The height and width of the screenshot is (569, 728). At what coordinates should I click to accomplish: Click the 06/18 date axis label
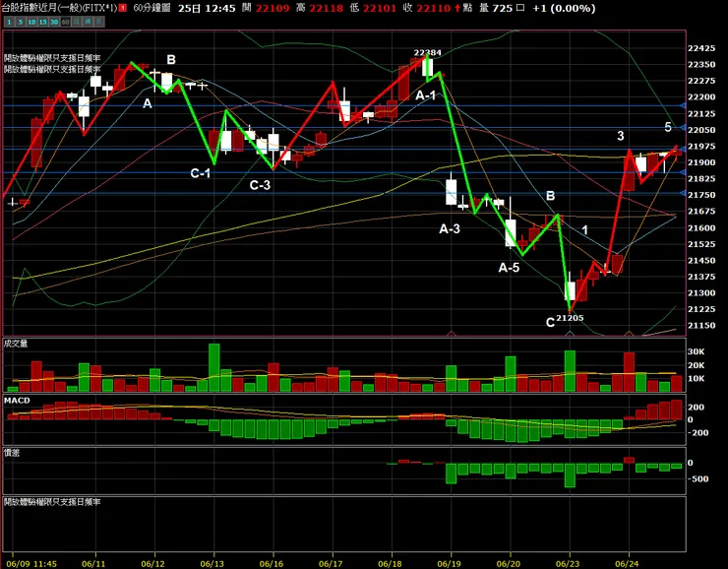coord(390,564)
